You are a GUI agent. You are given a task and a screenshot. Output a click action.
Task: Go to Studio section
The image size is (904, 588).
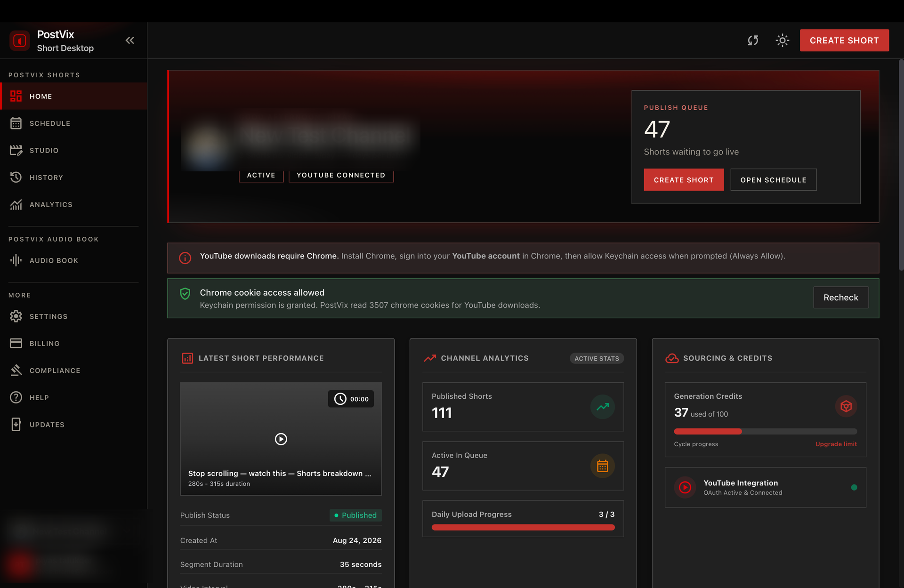tap(73, 150)
